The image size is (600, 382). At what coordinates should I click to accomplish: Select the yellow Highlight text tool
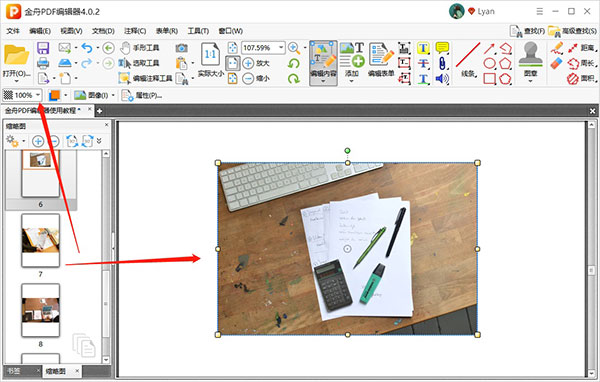coord(423,48)
